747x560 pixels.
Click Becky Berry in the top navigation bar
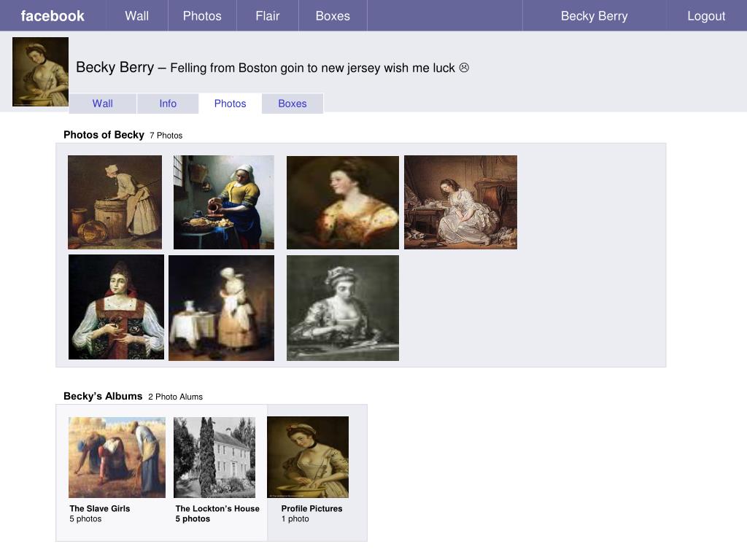(x=594, y=16)
